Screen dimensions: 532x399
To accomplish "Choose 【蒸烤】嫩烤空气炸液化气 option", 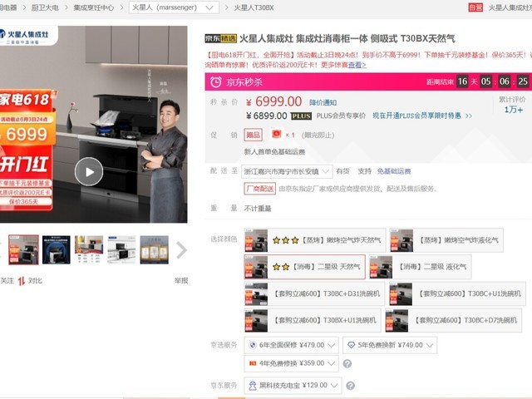I will coord(446,240).
